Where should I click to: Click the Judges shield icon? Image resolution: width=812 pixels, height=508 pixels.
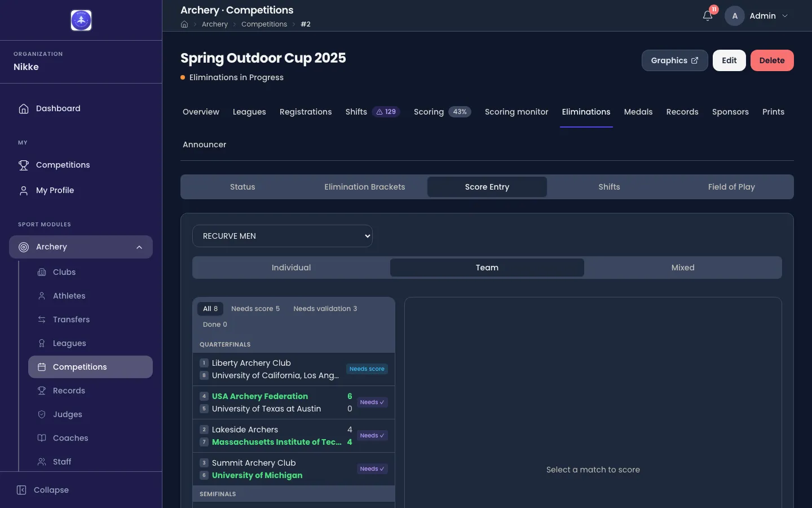42,414
